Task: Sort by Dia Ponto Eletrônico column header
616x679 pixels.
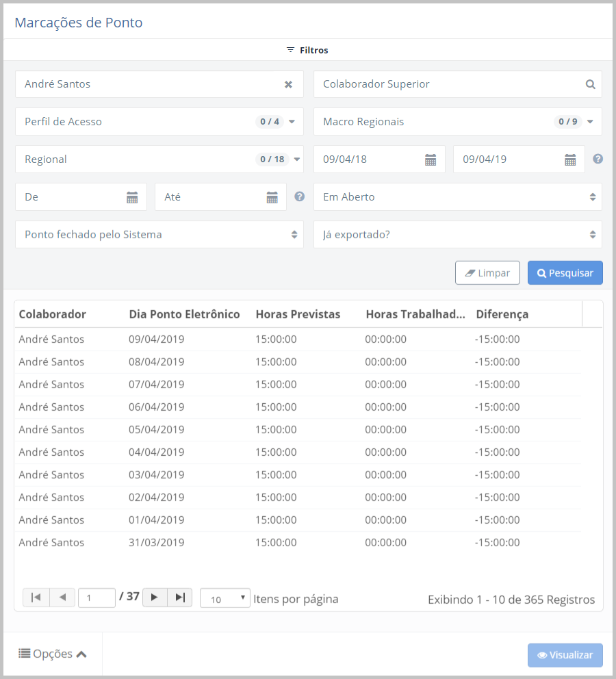Action: [184, 314]
